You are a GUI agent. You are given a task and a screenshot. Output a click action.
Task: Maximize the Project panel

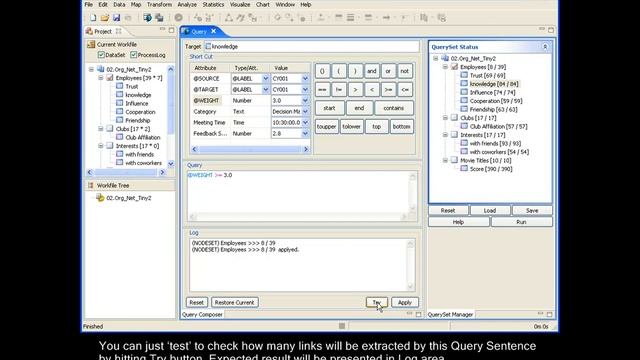pyautogui.click(x=171, y=30)
